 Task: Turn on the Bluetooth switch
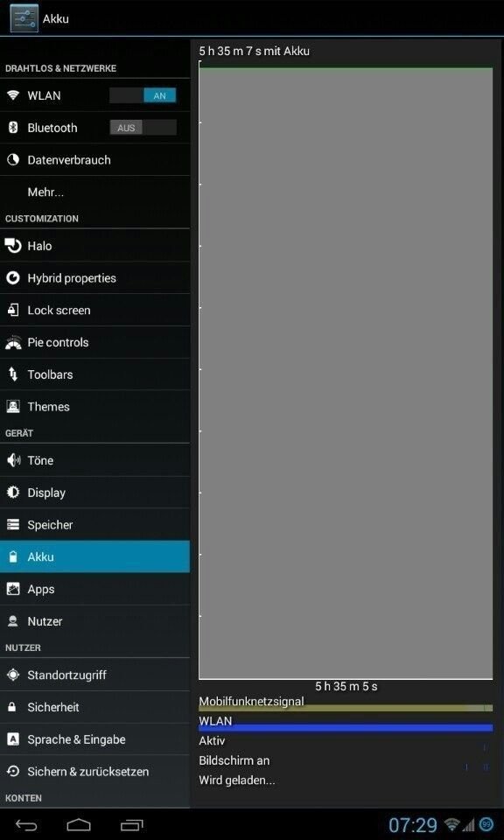[x=143, y=128]
